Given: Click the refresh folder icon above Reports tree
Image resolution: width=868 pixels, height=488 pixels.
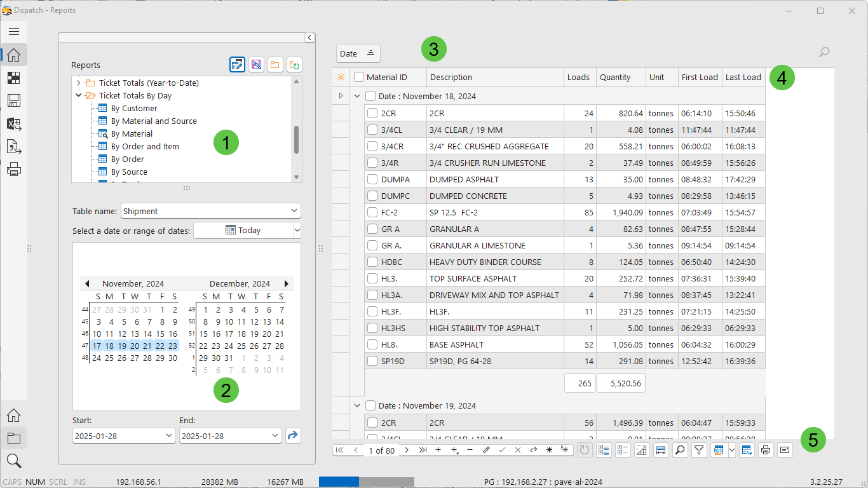Looking at the screenshot, I should click(294, 65).
